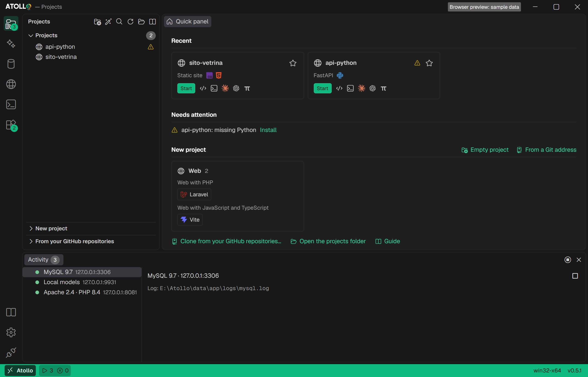
Task: Favorite api-python with the star
Action: click(x=429, y=63)
